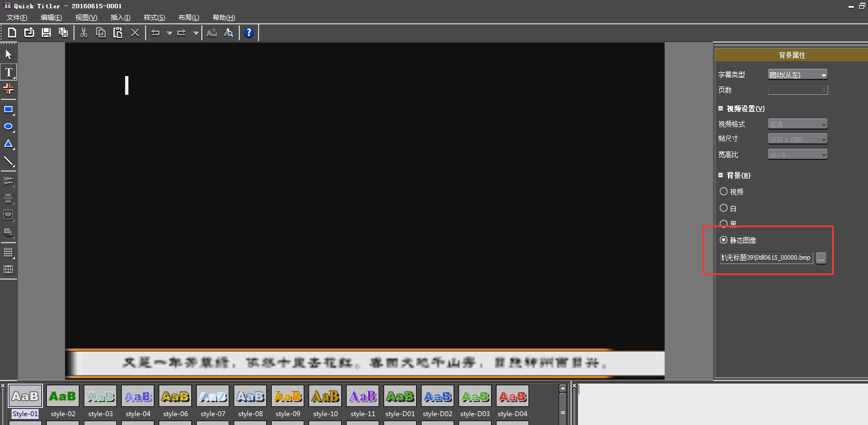Apply style-07 text preset
This screenshot has width=868, height=425.
point(213,402)
